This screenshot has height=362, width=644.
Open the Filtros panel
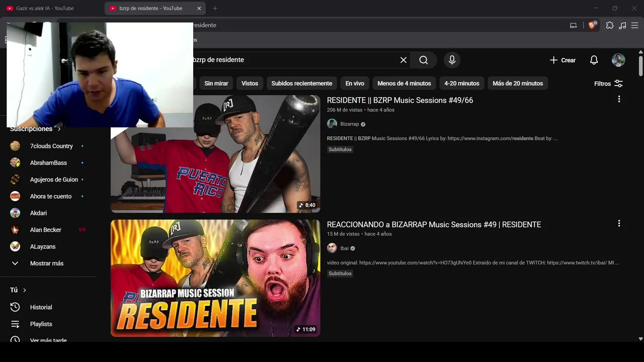tap(608, 83)
